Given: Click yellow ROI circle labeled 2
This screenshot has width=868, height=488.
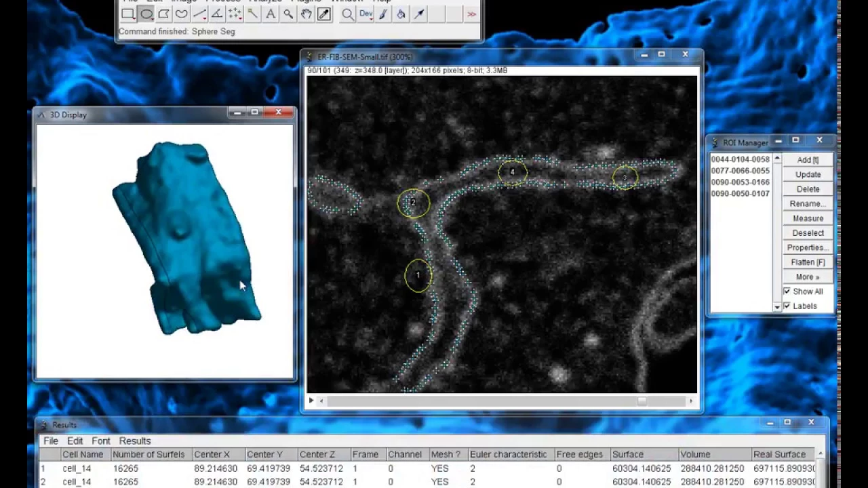Looking at the screenshot, I should pyautogui.click(x=413, y=203).
